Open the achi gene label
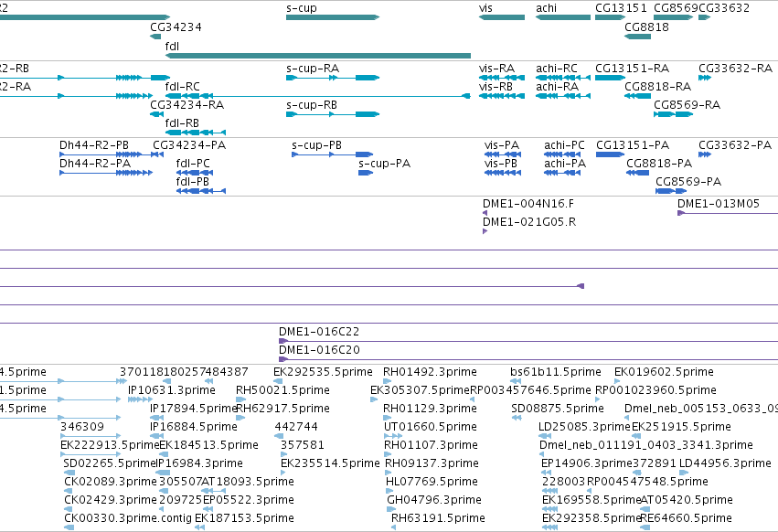Image resolution: width=778 pixels, height=532 pixels. [x=546, y=8]
